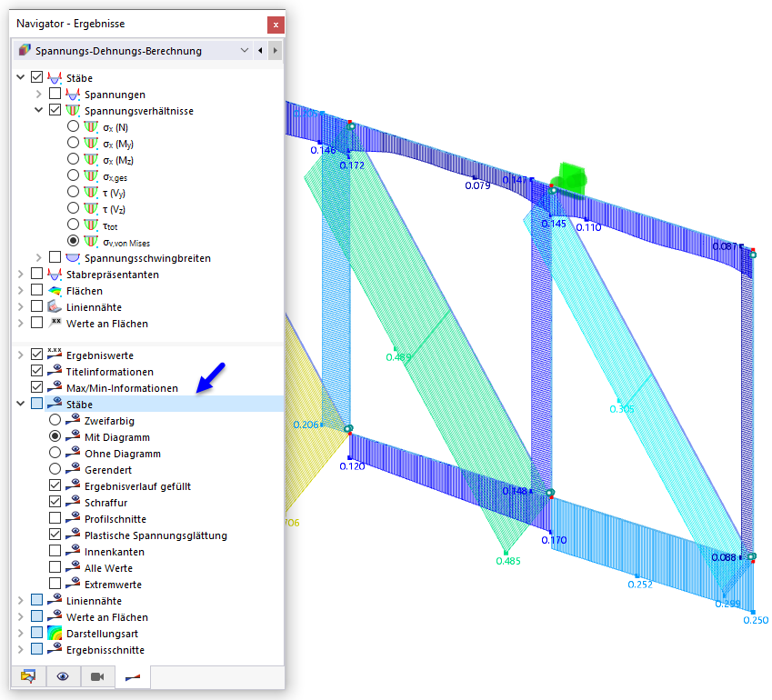
Task: Open Spannungs-Dehnungs-Berechnung dropdown
Action: [x=245, y=50]
